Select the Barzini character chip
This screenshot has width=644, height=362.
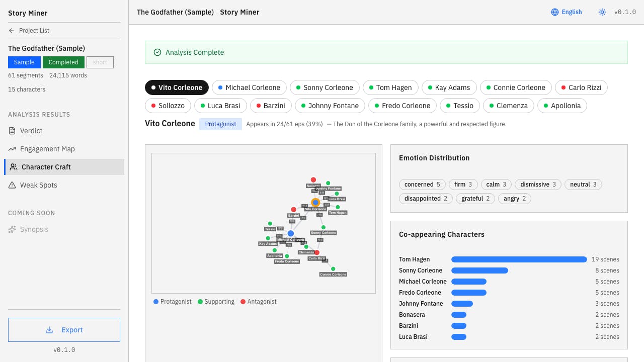(271, 106)
